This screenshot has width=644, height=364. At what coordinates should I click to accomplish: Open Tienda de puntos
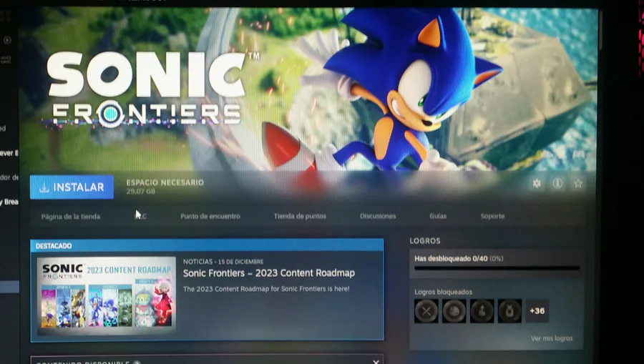click(300, 216)
